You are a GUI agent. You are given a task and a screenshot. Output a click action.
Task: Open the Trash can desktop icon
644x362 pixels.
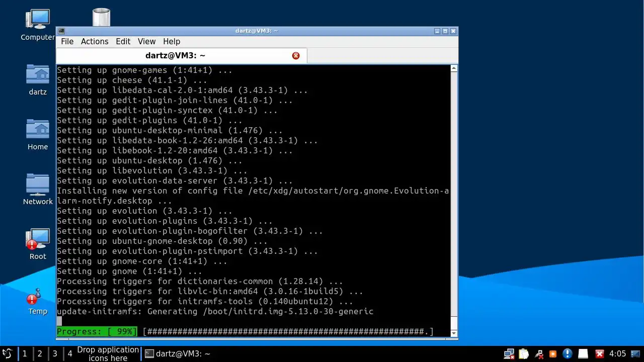click(101, 18)
